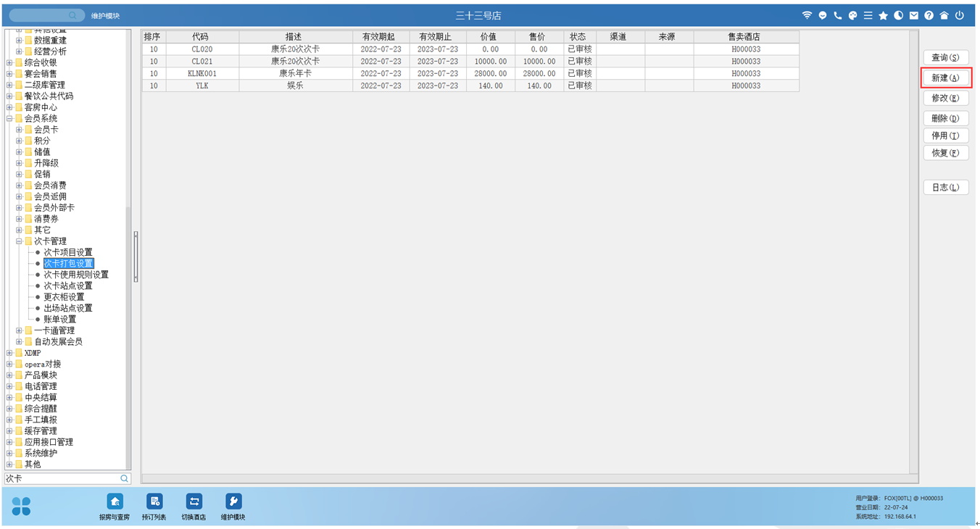The height and width of the screenshot is (529, 980).
Task: Expand the opera对接 tree node
Action: tap(9, 364)
